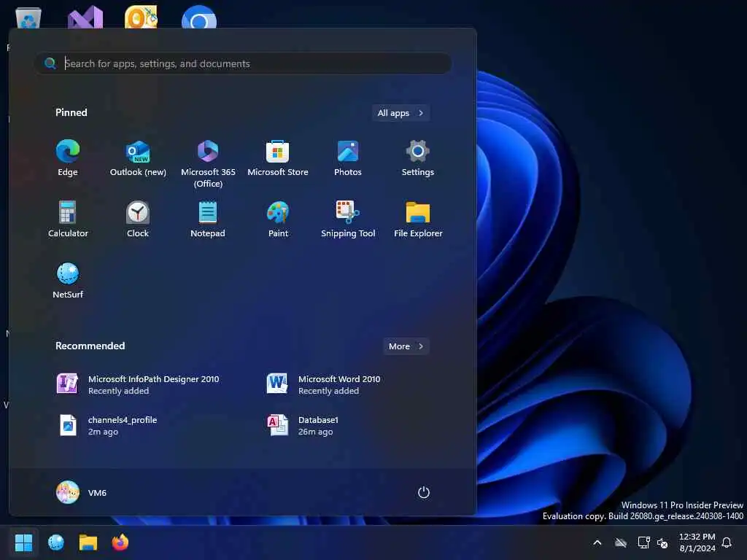This screenshot has height=560, width=747.
Task: Open NetSurf from the taskbar
Action: pyautogui.click(x=56, y=542)
